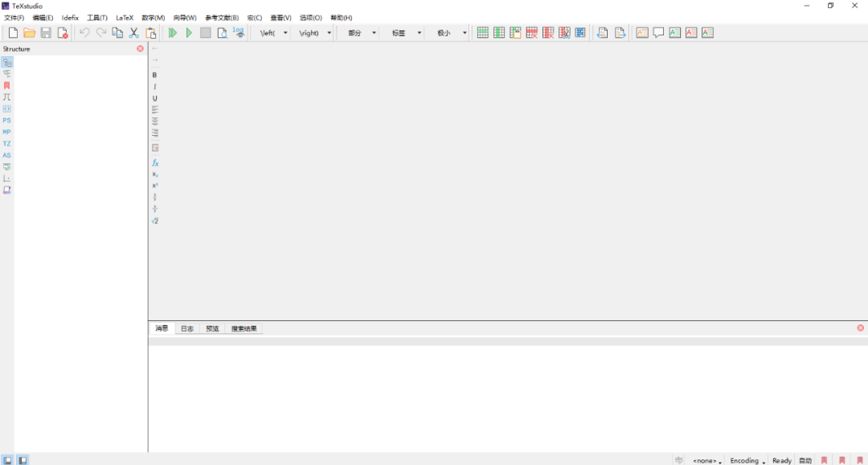This screenshot has width=868, height=465.
Task: Select the TikZ (TZ) sidebar panel
Action: point(7,144)
